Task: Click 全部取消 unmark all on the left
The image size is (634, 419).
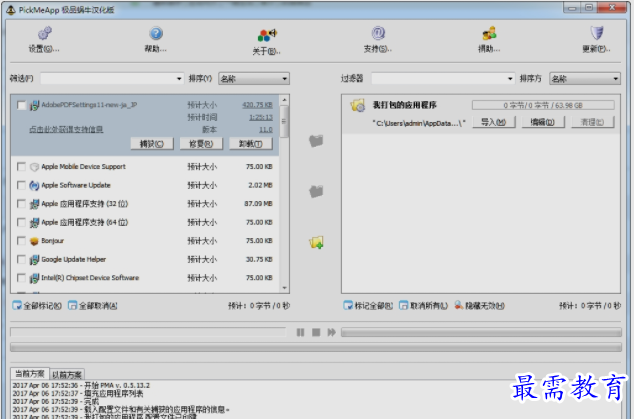Action: [93, 306]
